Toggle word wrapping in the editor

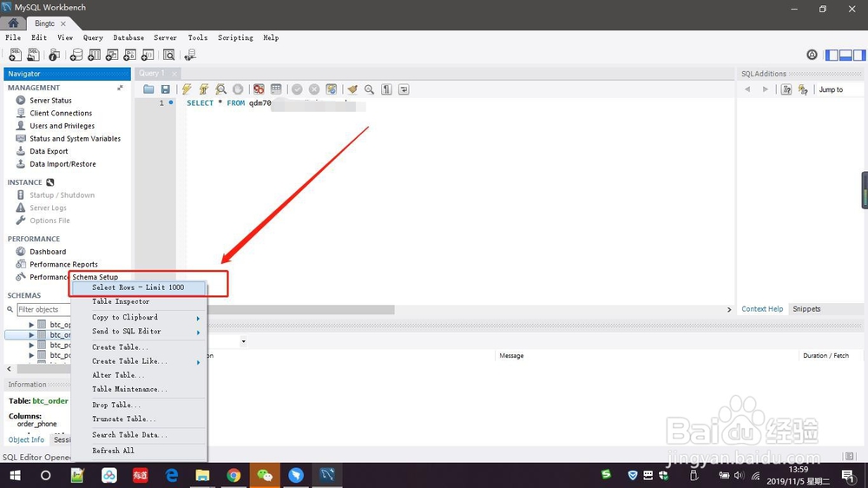[404, 89]
